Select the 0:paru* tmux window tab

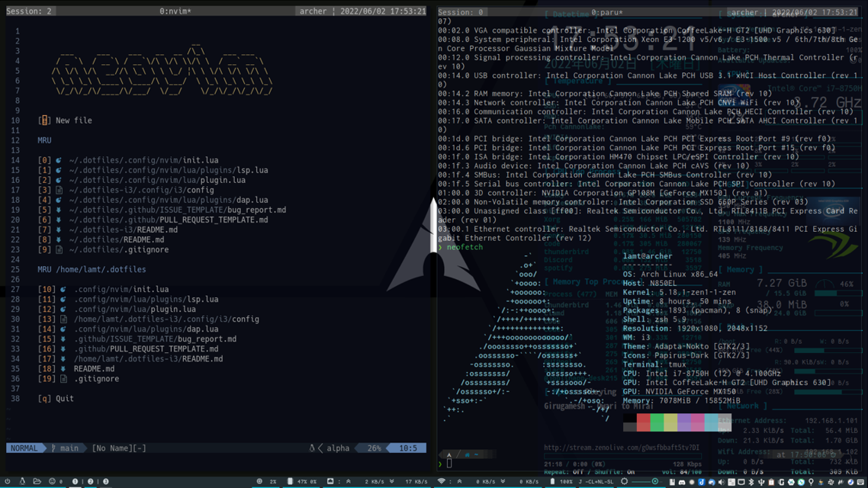click(x=606, y=12)
